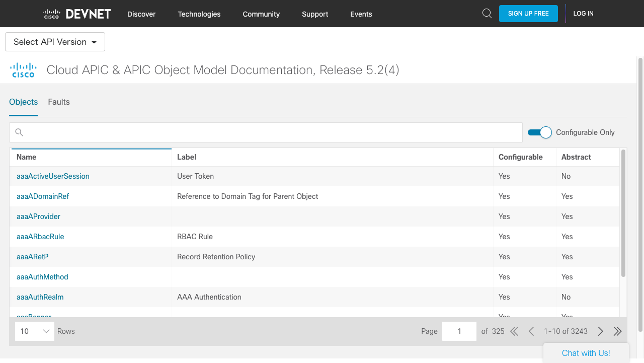Select the Objects tab

point(24,102)
